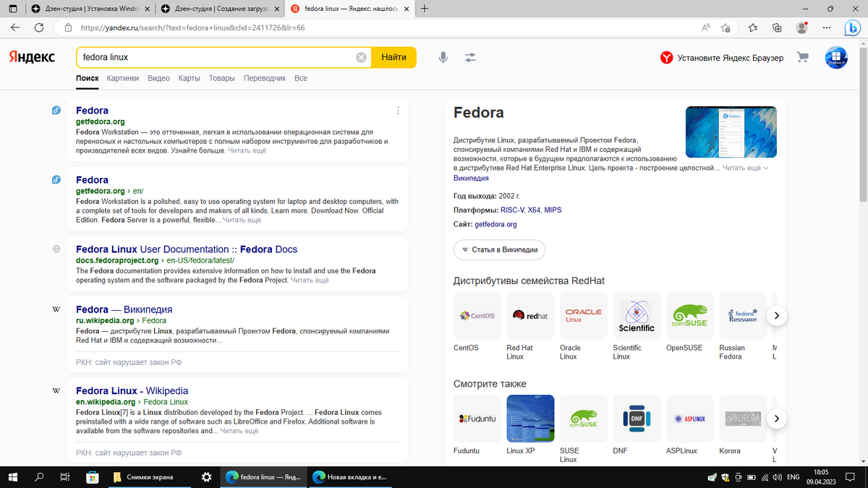Open the Edge Collections icon

(x=777, y=27)
